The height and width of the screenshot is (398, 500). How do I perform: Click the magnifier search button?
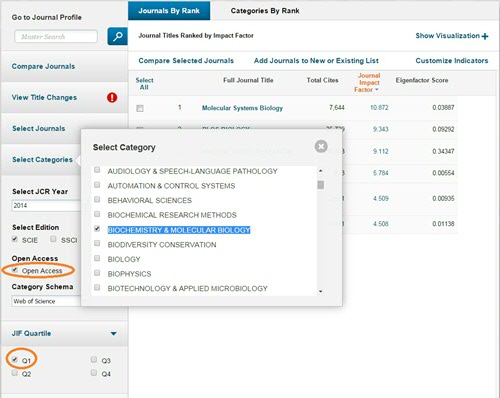[117, 36]
